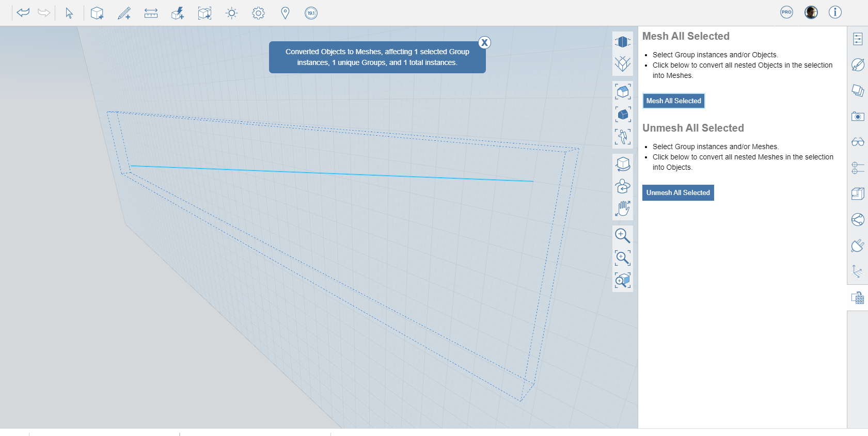Click the 19.1 version badge

(x=311, y=13)
